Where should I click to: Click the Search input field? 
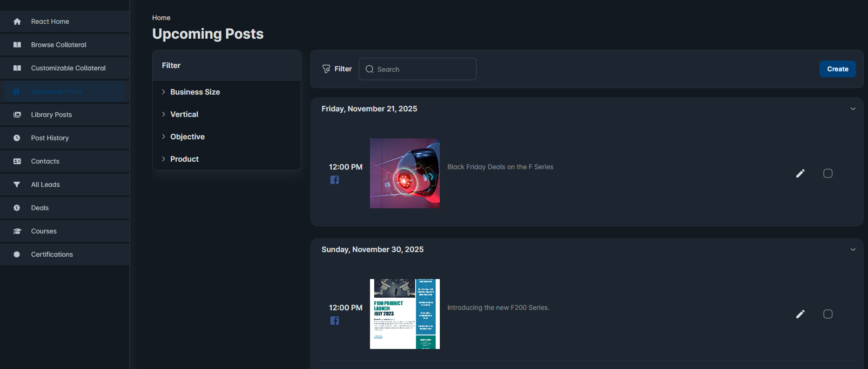click(417, 69)
